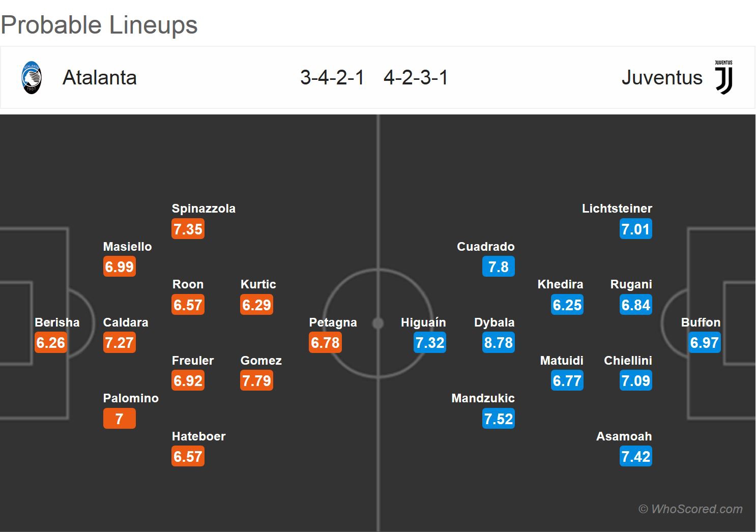Open Palomino's 7 rating badge
The width and height of the screenshot is (756, 532).
(x=119, y=419)
